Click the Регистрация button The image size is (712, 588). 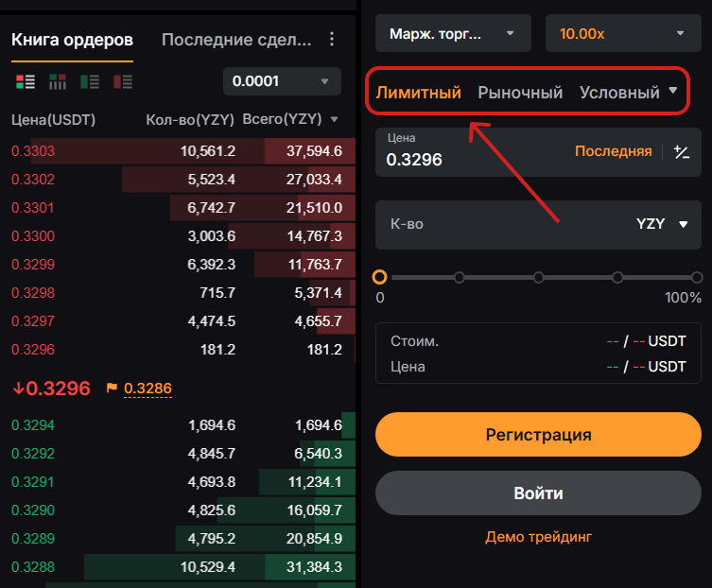point(539,435)
